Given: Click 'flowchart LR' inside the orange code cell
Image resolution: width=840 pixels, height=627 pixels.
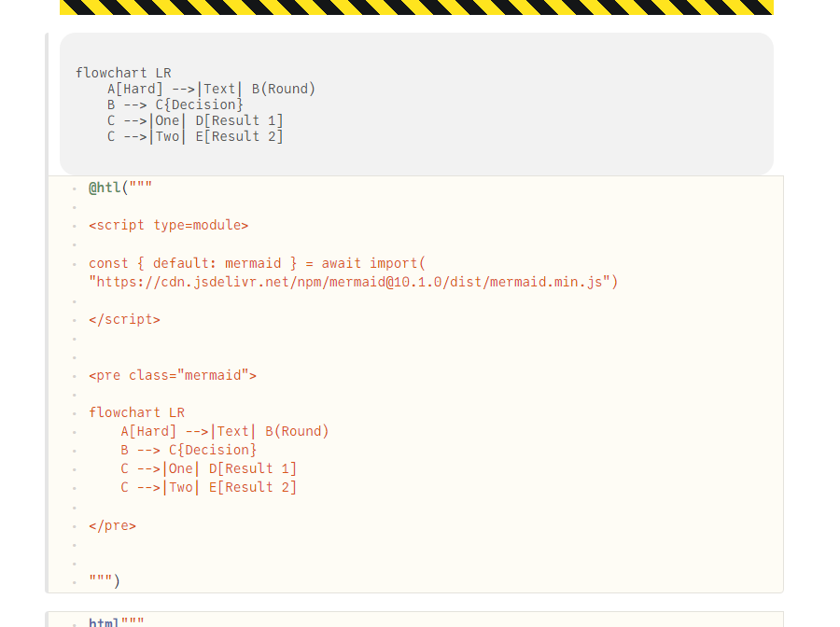Looking at the screenshot, I should (136, 412).
